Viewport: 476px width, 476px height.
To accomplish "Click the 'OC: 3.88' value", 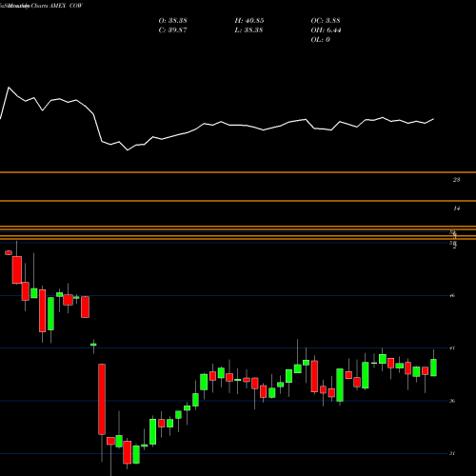I will tap(326, 21).
